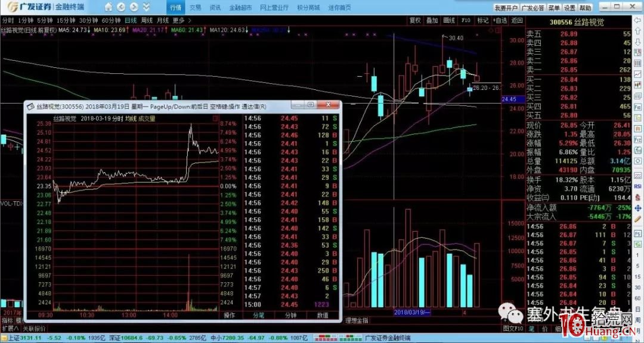Select the 日线 daily period
The height and width of the screenshot is (343, 644).
(131, 20)
